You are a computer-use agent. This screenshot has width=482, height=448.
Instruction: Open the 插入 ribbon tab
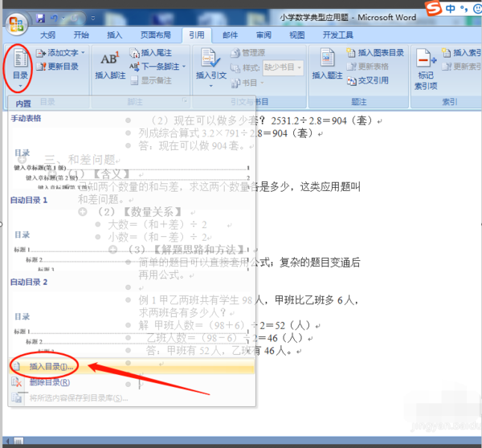pyautogui.click(x=115, y=35)
